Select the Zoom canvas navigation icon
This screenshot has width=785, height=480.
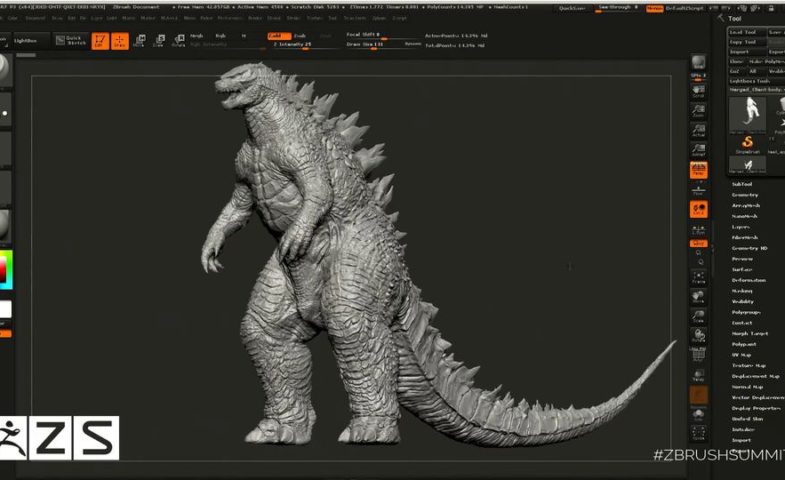tap(698, 111)
